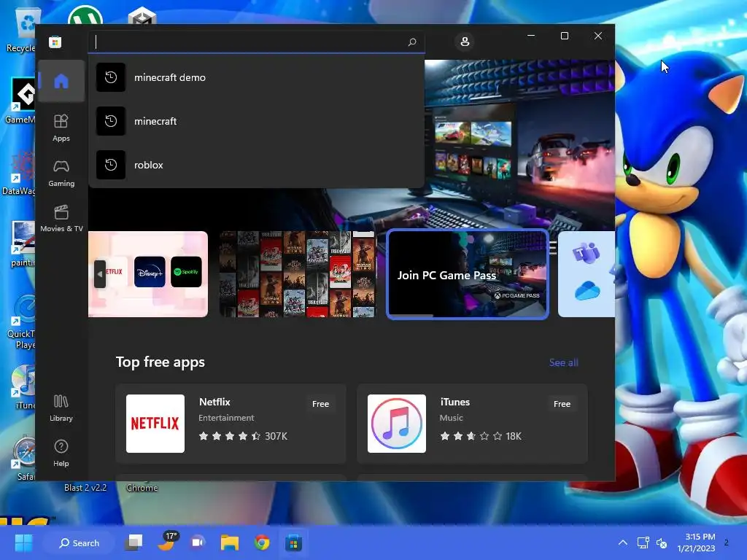
Task: Click iTunes app title text
Action: (455, 402)
